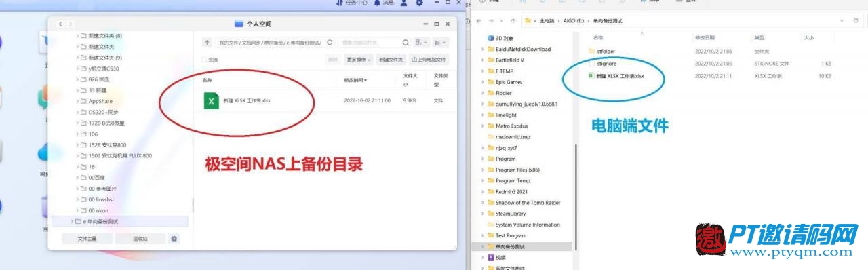Click the 回收站 recycle bin button
This screenshot has width=868, height=270.
point(140,239)
